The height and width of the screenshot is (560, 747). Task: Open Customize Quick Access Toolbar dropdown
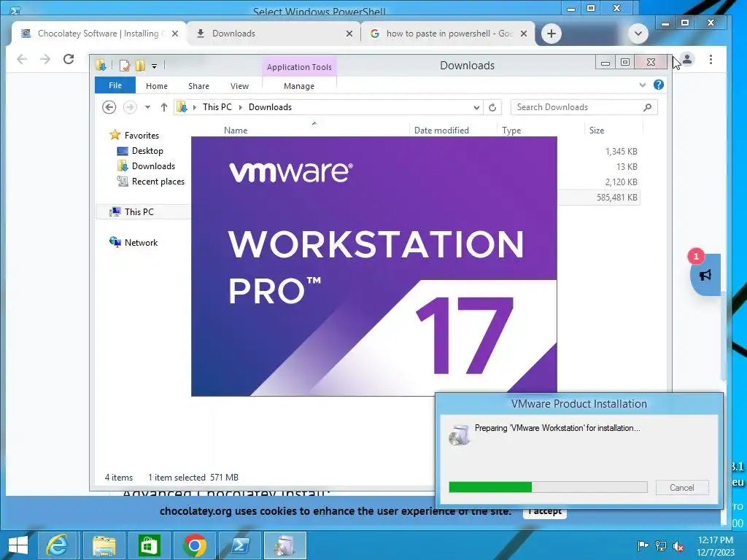[x=155, y=66]
